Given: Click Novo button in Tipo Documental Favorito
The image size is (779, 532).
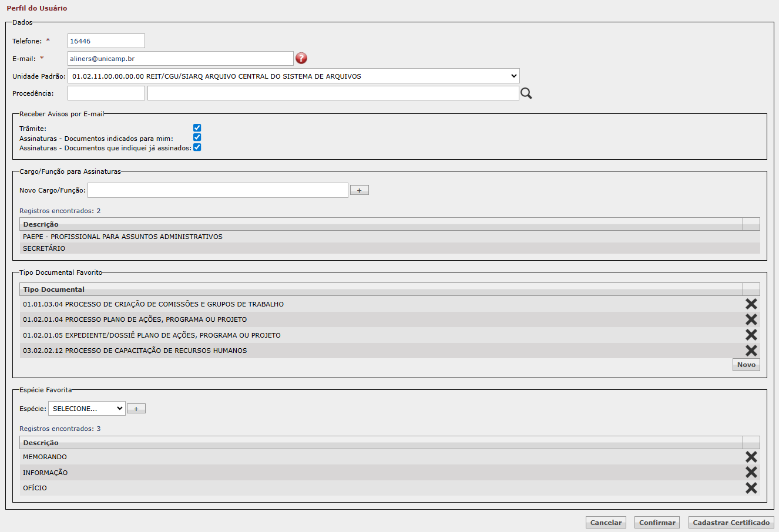Looking at the screenshot, I should [x=746, y=365].
